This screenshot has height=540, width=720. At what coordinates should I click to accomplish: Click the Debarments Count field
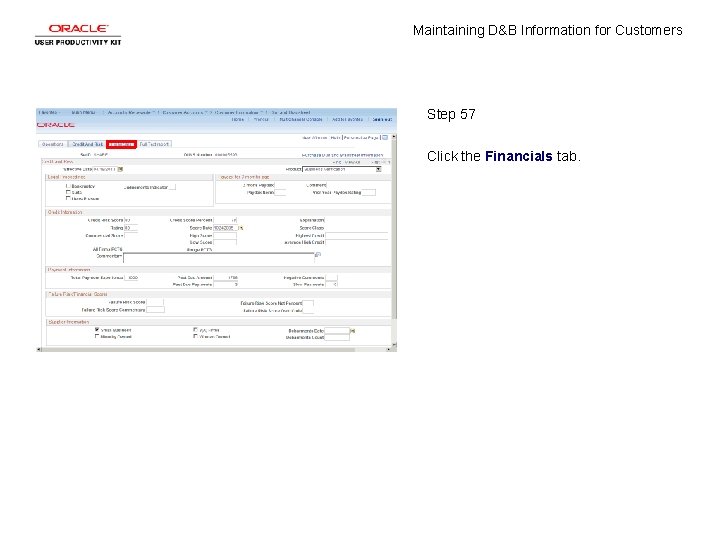(337, 338)
